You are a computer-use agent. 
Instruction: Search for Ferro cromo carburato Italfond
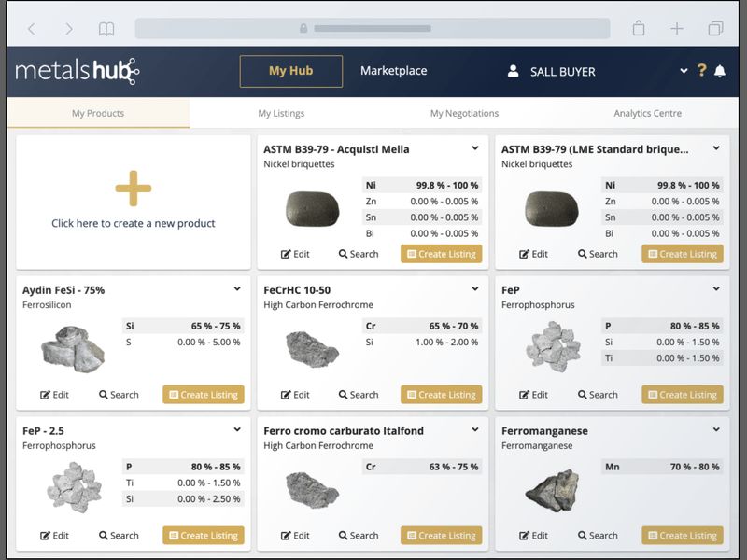point(359,536)
